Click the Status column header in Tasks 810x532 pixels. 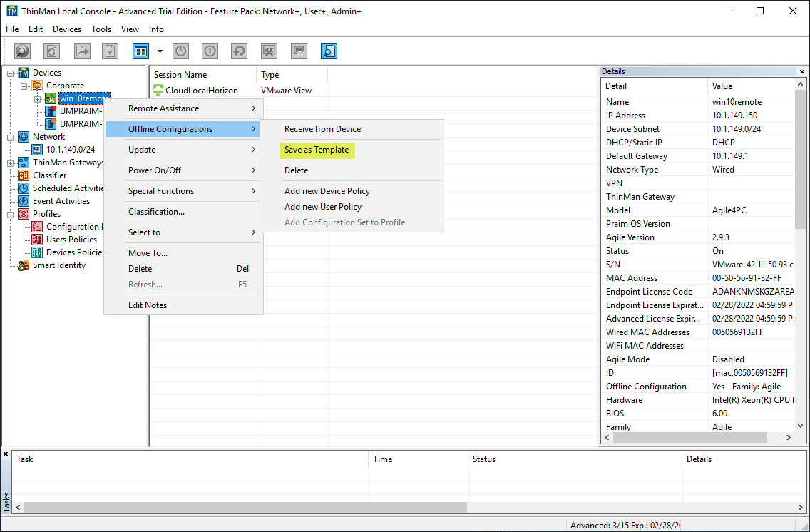[x=575, y=459]
